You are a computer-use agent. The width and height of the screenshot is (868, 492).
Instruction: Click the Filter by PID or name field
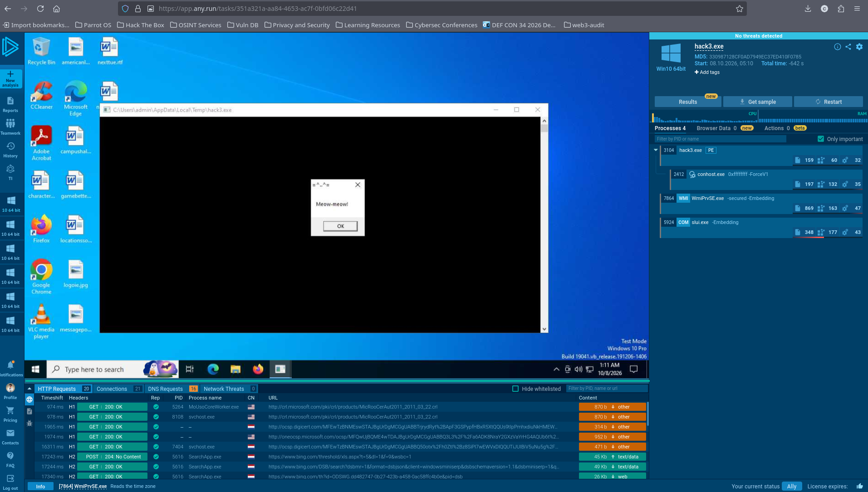coord(721,139)
